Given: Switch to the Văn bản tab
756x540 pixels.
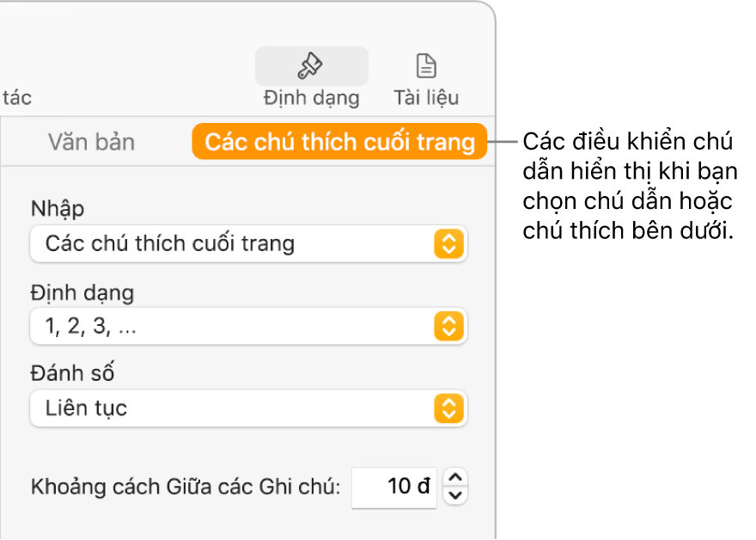Looking at the screenshot, I should [91, 142].
